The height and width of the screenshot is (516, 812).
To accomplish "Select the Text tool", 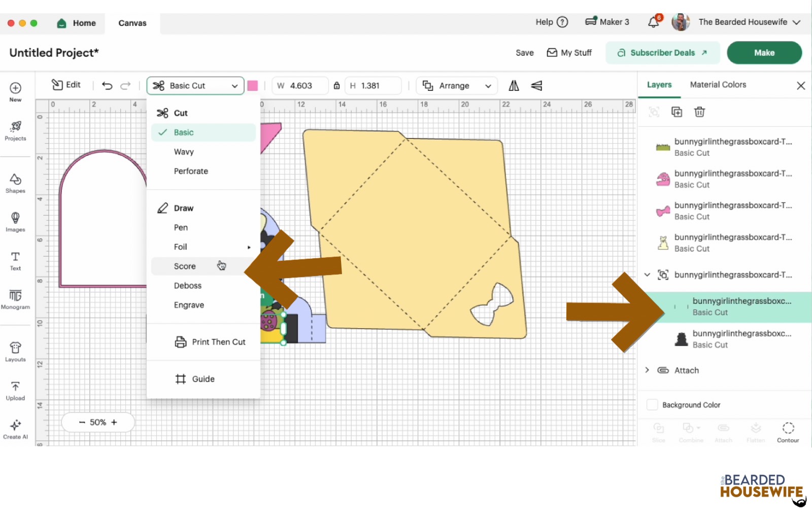I will coord(15,261).
